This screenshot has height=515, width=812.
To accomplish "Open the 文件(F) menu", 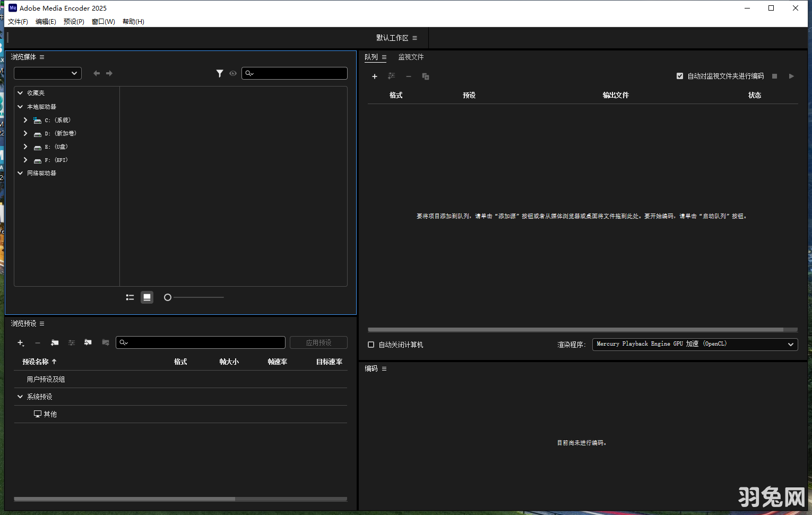I will (18, 22).
